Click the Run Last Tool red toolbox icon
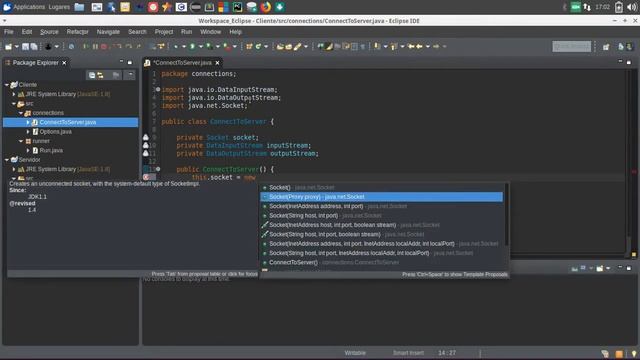The width and height of the screenshot is (640, 360). [227, 47]
